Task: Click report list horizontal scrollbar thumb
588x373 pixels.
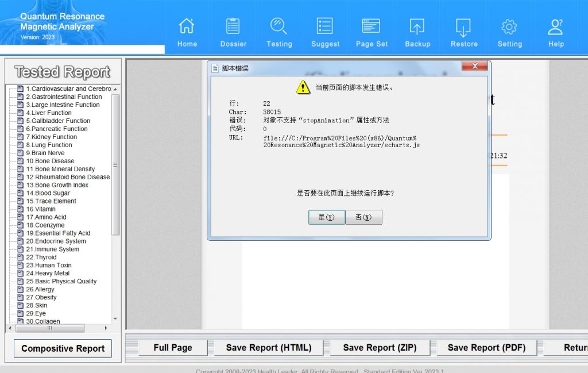Action: pyautogui.click(x=49, y=328)
